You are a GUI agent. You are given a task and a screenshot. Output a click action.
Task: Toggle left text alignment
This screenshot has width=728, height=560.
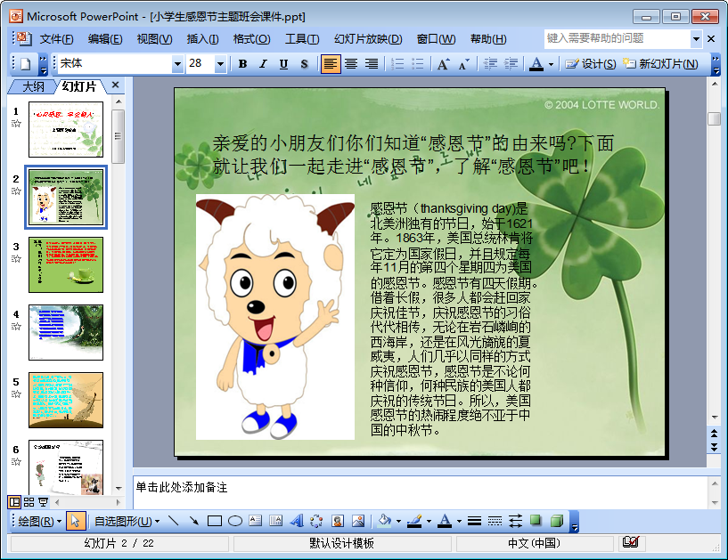point(330,64)
